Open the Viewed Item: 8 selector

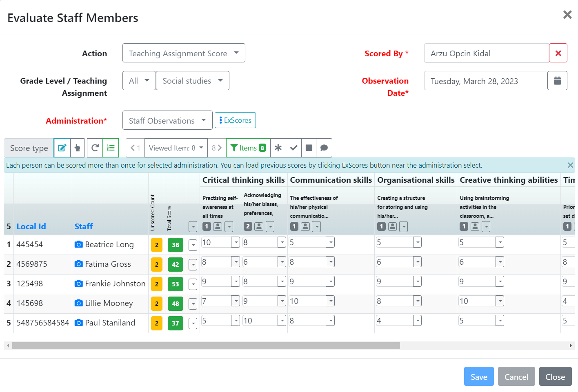176,148
